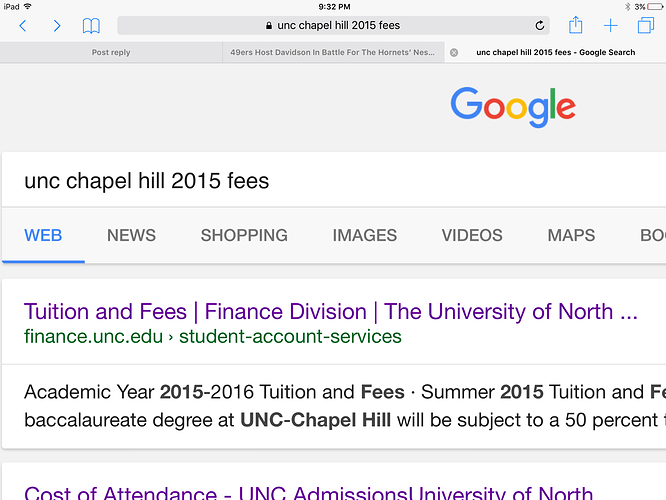Tap the Google search box with the query
The width and height of the screenshot is (666, 500).
(334, 180)
